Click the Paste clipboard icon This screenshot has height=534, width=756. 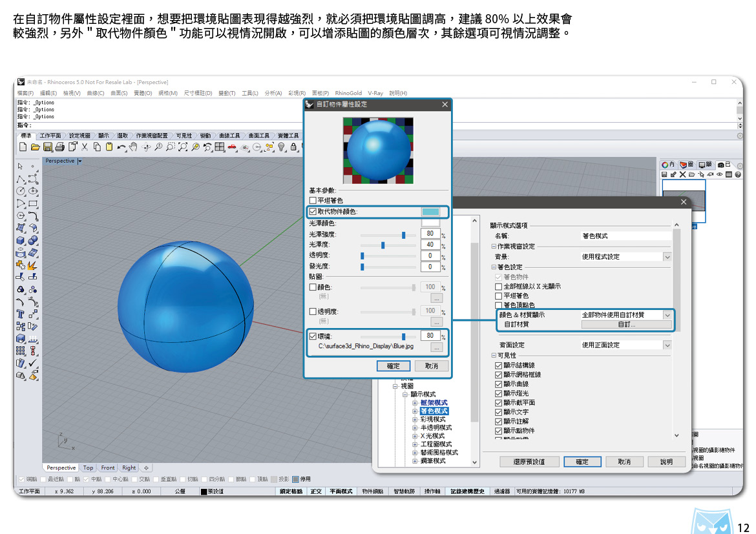[x=109, y=147]
